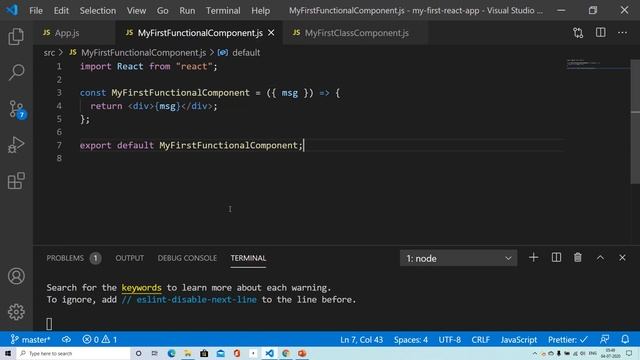
Task: Open Windows Start menu
Action: click(x=8, y=353)
